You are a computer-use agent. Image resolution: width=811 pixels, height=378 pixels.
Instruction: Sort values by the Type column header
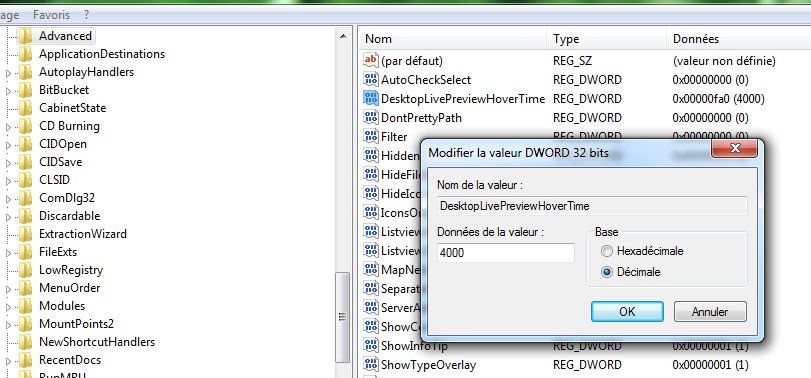coord(607,39)
